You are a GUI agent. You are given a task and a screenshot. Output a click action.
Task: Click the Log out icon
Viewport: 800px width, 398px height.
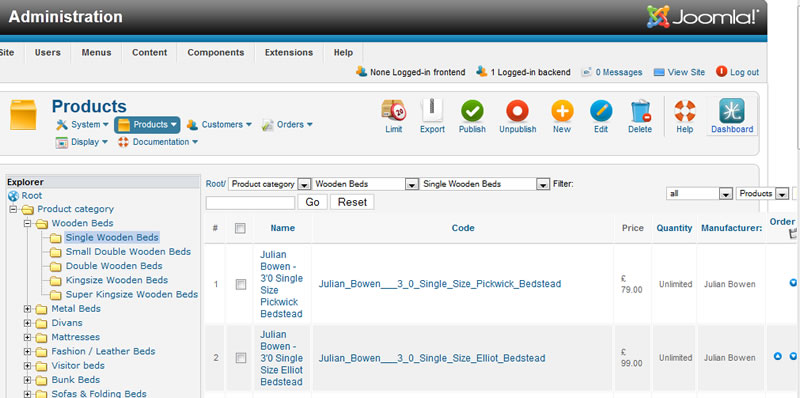721,71
